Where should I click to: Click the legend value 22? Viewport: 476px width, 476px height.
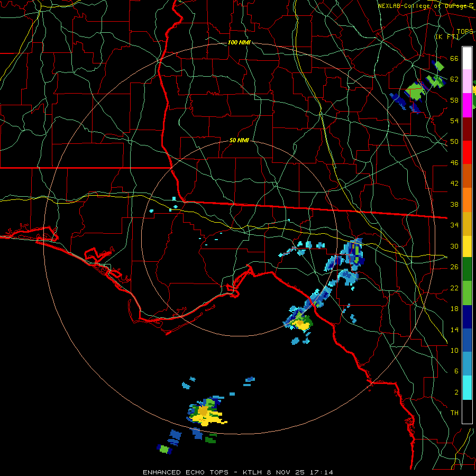click(x=454, y=288)
